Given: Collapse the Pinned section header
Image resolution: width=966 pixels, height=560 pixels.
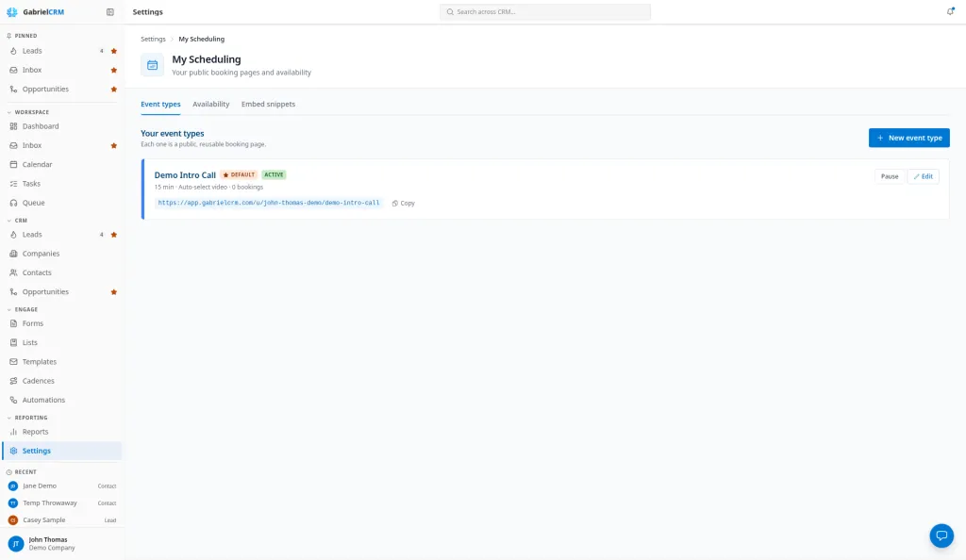Looking at the screenshot, I should (x=22, y=36).
